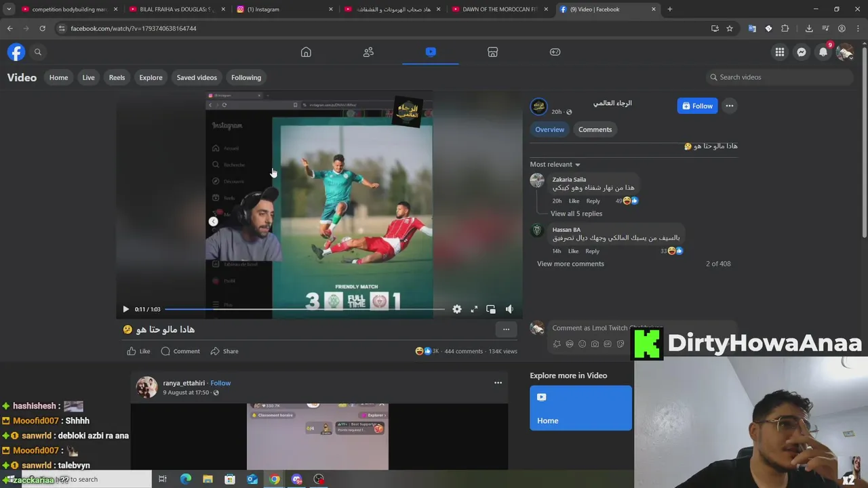Open the video thumbnail in ranya_ettahiri post
Image resolution: width=868 pixels, height=488 pixels.
pos(317,436)
